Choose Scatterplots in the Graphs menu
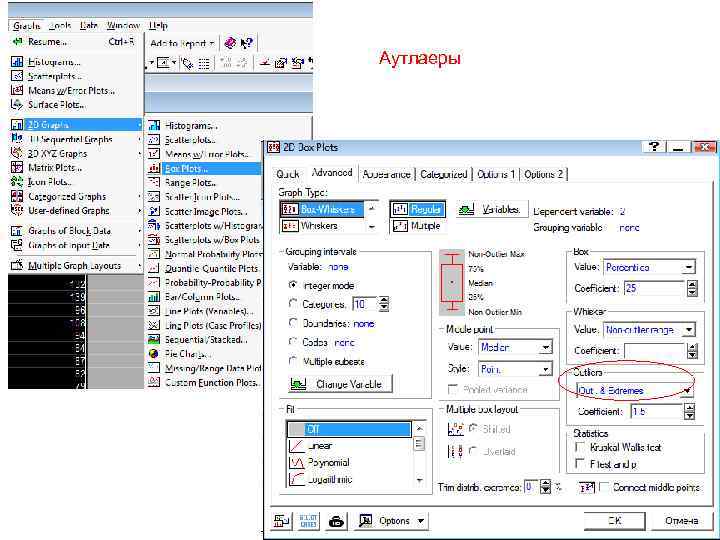720x540 pixels. click(x=54, y=76)
